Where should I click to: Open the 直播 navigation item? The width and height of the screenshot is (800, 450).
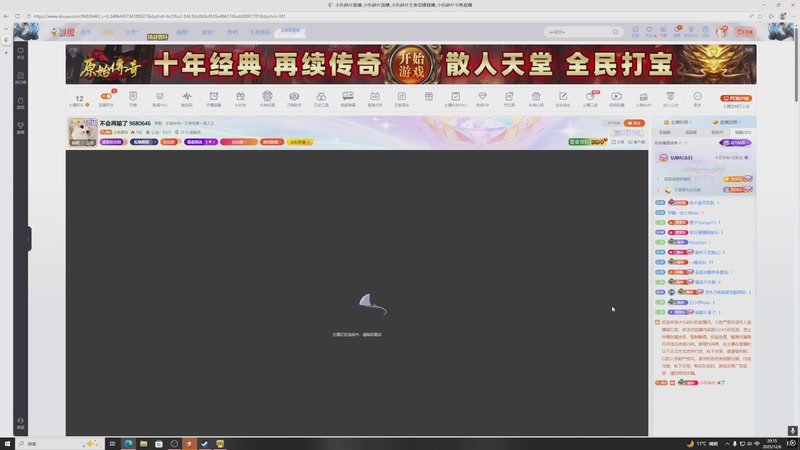[x=108, y=32]
